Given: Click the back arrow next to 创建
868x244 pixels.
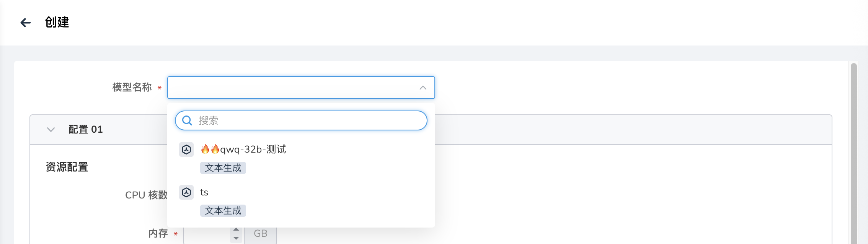Looking at the screenshot, I should (25, 23).
